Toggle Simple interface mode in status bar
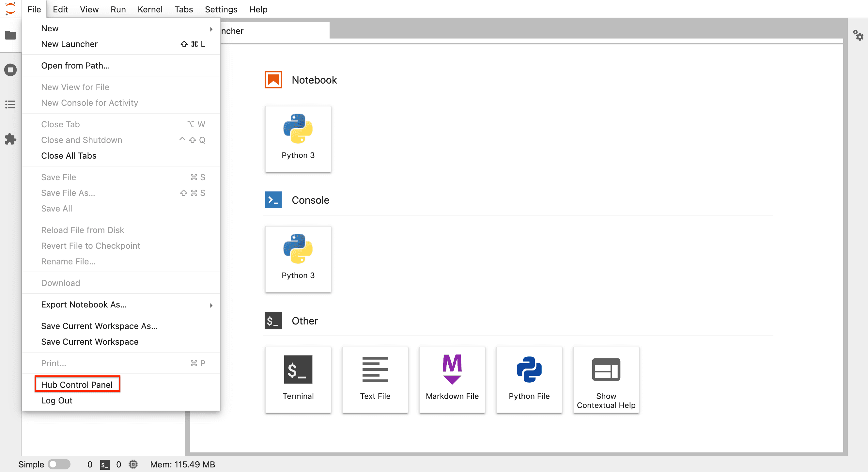Viewport: 868px width, 472px height. tap(59, 464)
